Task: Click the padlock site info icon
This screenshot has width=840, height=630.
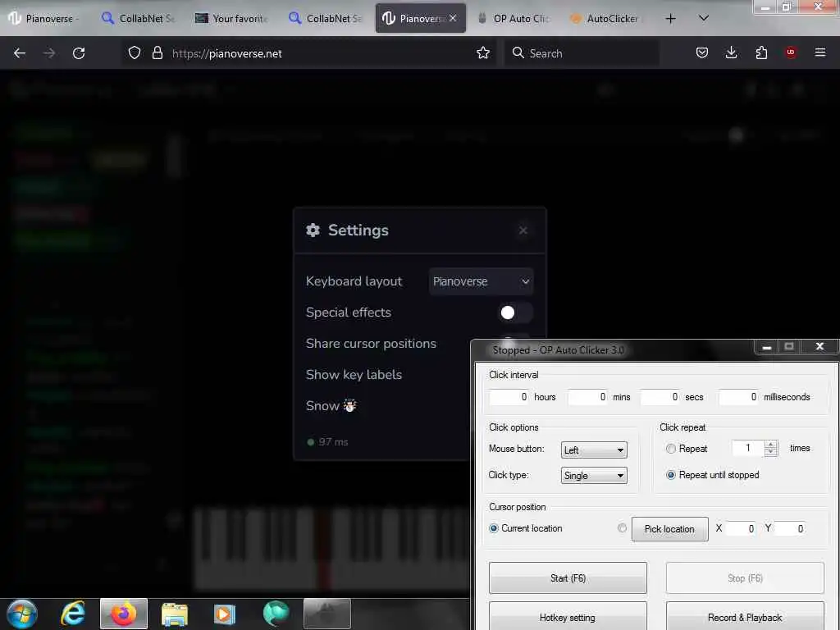Action: click(157, 52)
